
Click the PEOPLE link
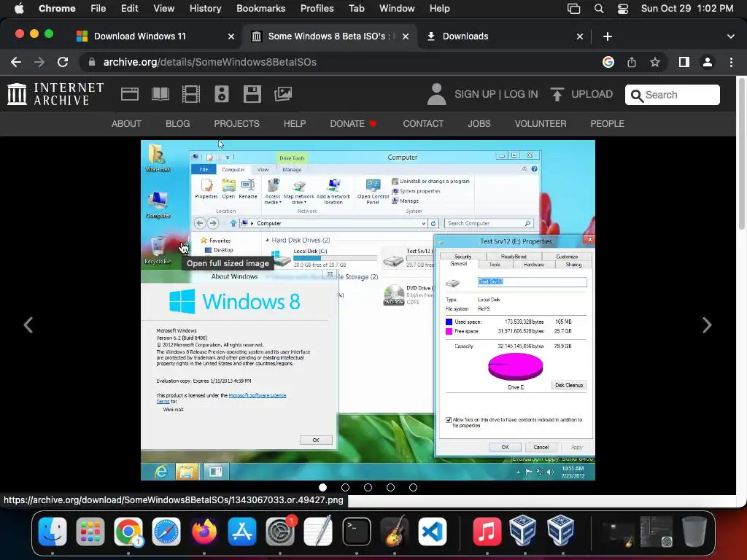tap(607, 124)
